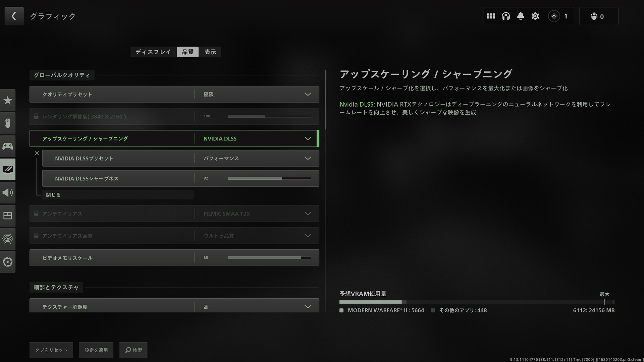644x362 pixels.
Task: Open the interface layout sidebar icon
Action: coord(8,216)
